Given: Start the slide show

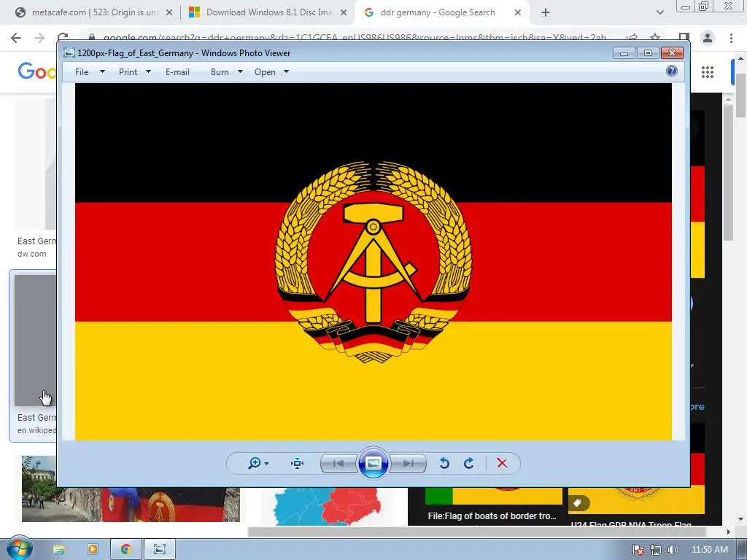Looking at the screenshot, I should (x=373, y=463).
